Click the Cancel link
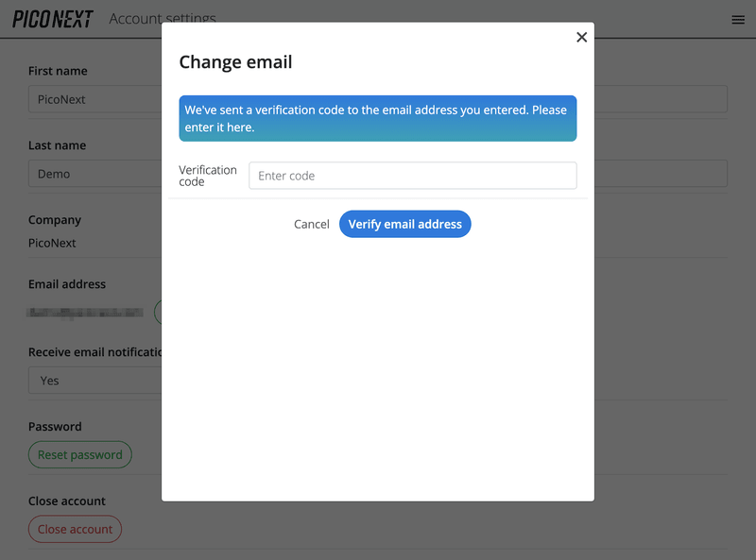The height and width of the screenshot is (560, 756). click(311, 224)
